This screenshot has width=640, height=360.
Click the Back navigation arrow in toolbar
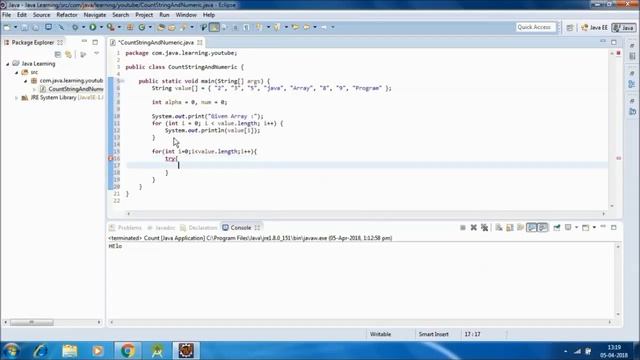pyautogui.click(x=307, y=27)
